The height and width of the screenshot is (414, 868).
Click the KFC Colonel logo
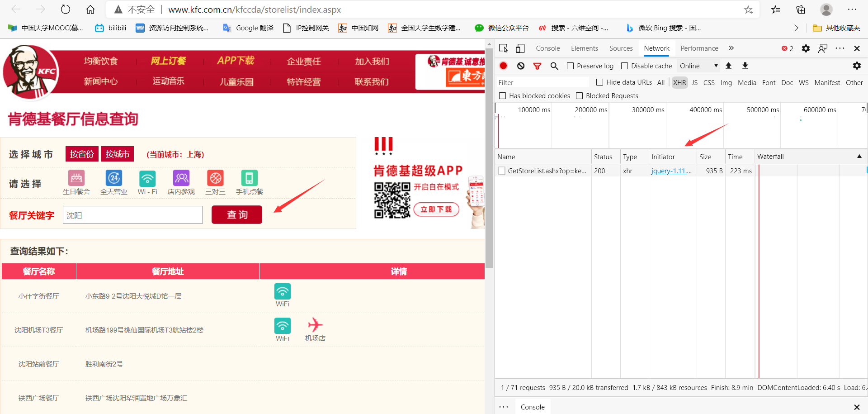pyautogui.click(x=31, y=71)
